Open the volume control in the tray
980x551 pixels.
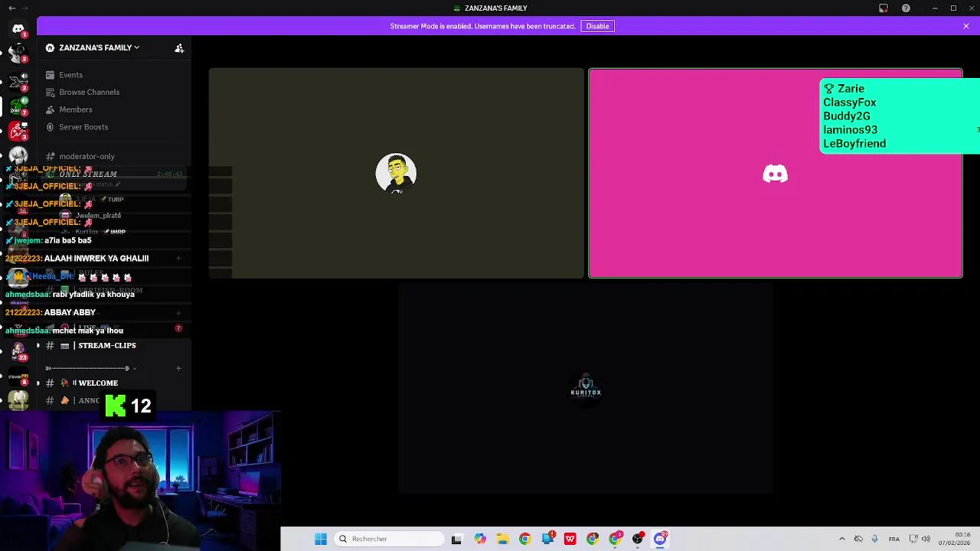[x=926, y=539]
